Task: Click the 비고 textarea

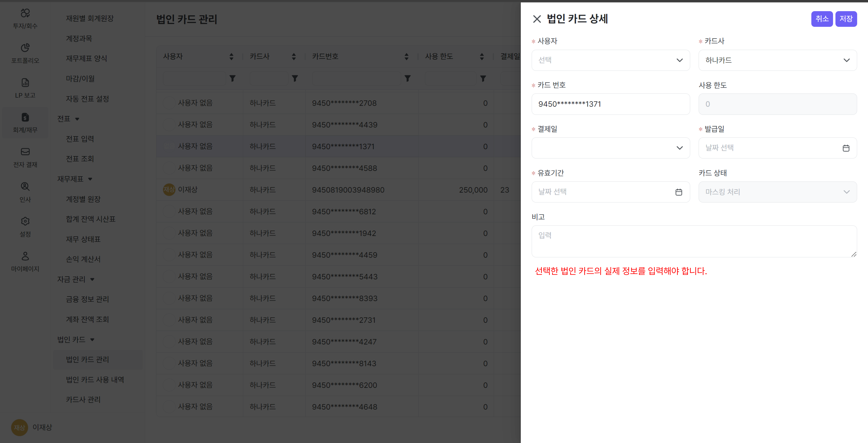Action: [694, 241]
